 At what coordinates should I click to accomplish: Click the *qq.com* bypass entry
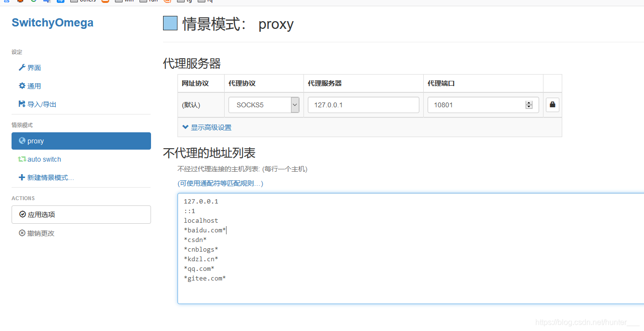(x=199, y=268)
